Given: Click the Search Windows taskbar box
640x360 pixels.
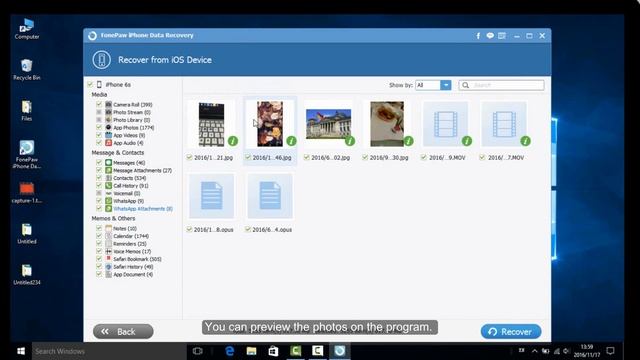Looking at the screenshot, I should [109, 351].
